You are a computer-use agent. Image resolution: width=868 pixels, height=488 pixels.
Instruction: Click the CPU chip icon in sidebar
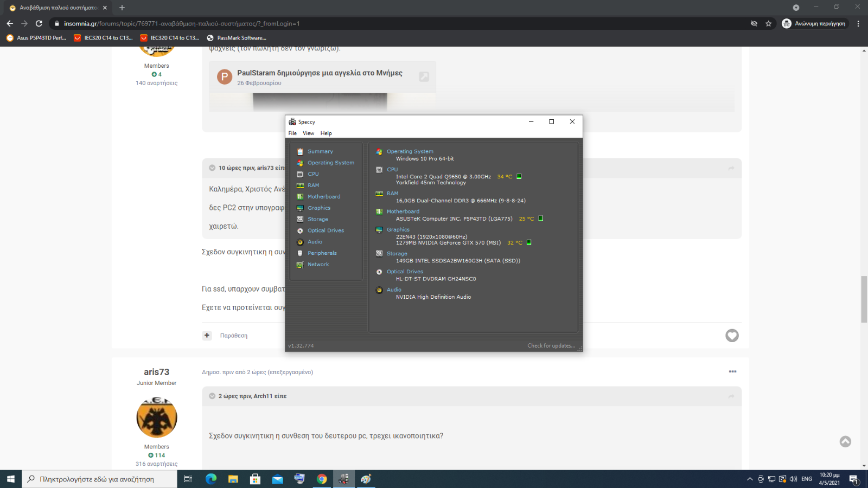[x=300, y=174]
